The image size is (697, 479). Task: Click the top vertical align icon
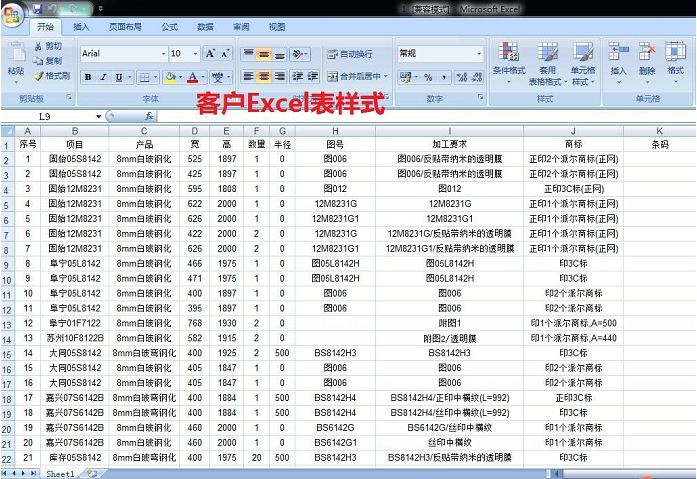pos(248,54)
